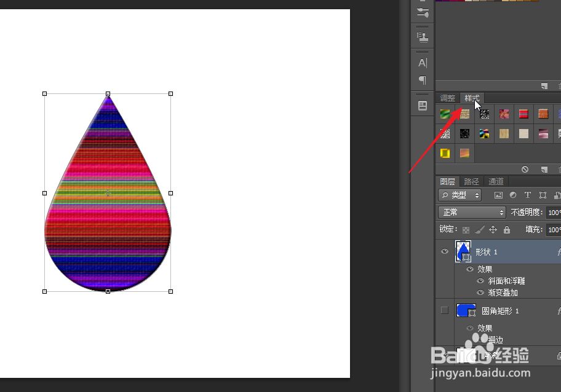Apply the green satin style preset

445,114
